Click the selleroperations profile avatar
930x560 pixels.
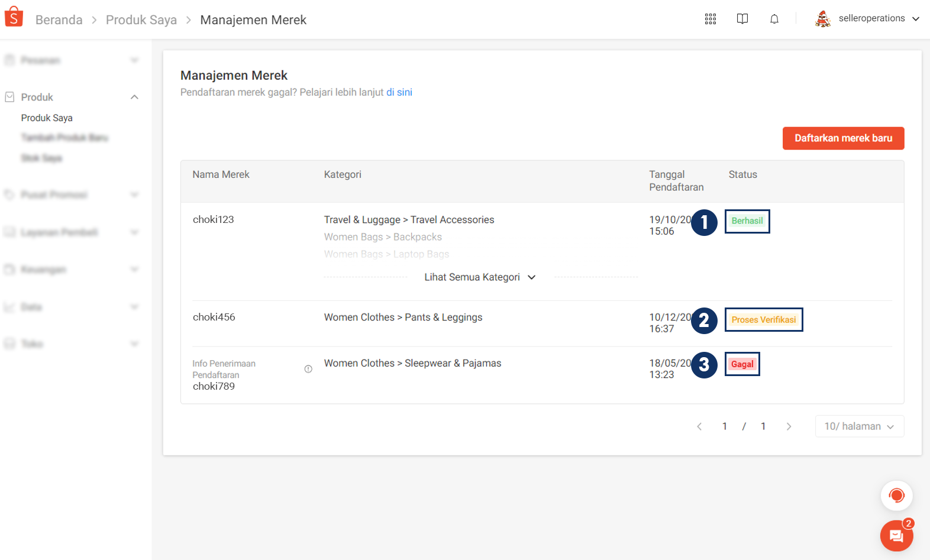[x=822, y=19]
